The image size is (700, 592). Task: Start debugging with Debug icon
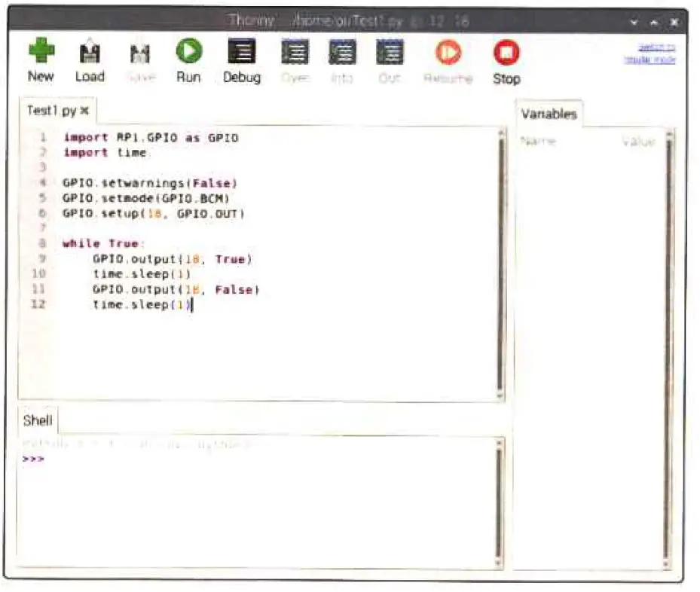point(242,51)
